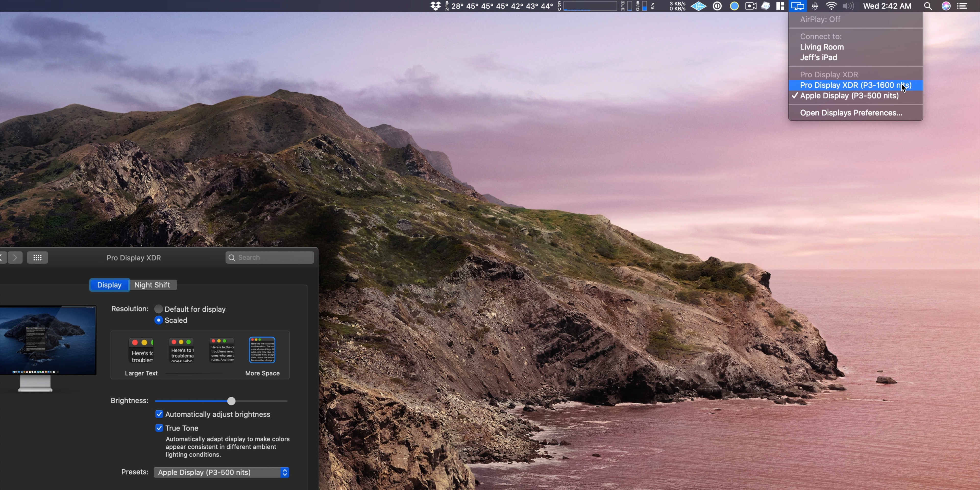
Task: Connect to Living Room AirPlay device
Action: [x=822, y=47]
